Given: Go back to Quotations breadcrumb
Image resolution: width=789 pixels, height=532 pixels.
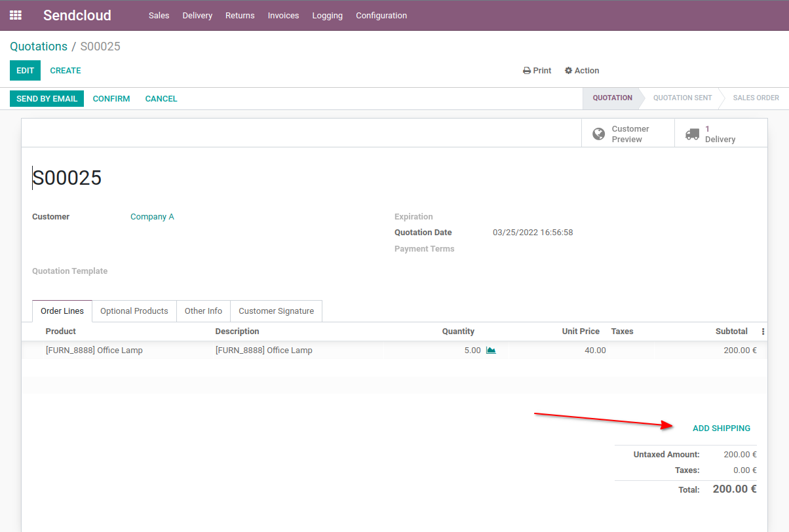Looking at the screenshot, I should (39, 47).
